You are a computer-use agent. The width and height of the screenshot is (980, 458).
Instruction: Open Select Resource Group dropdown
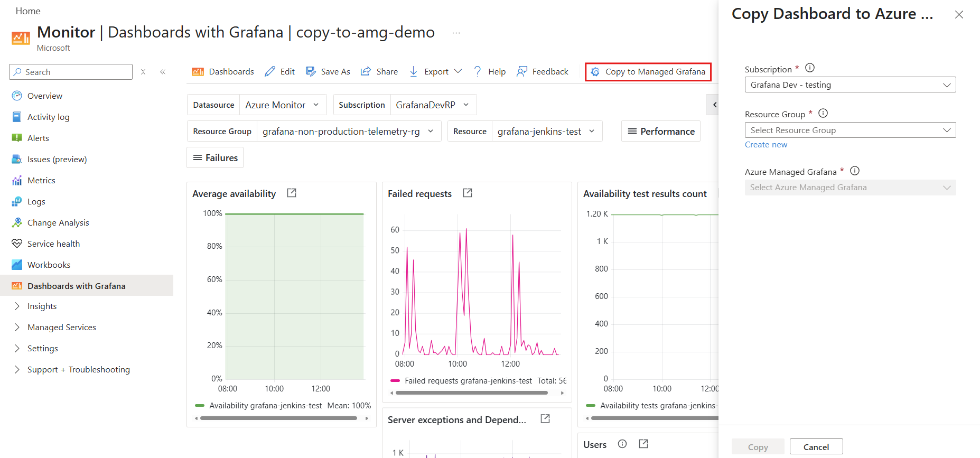pyautogui.click(x=850, y=130)
